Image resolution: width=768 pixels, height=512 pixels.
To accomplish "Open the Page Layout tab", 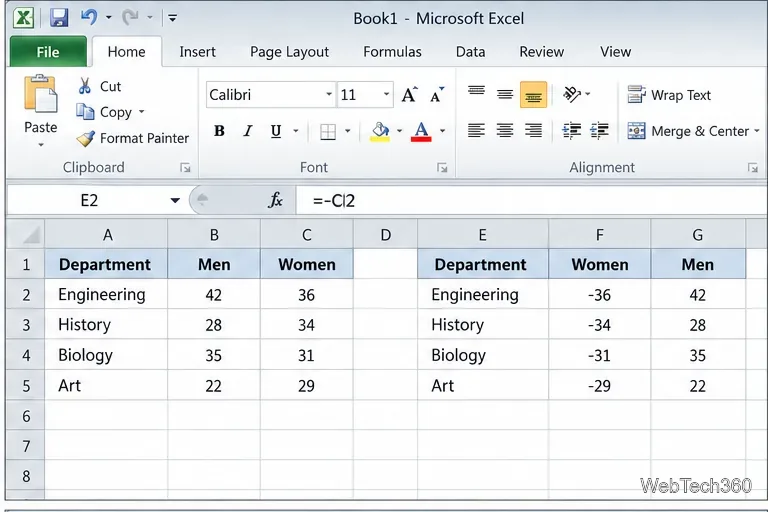I will (x=289, y=52).
